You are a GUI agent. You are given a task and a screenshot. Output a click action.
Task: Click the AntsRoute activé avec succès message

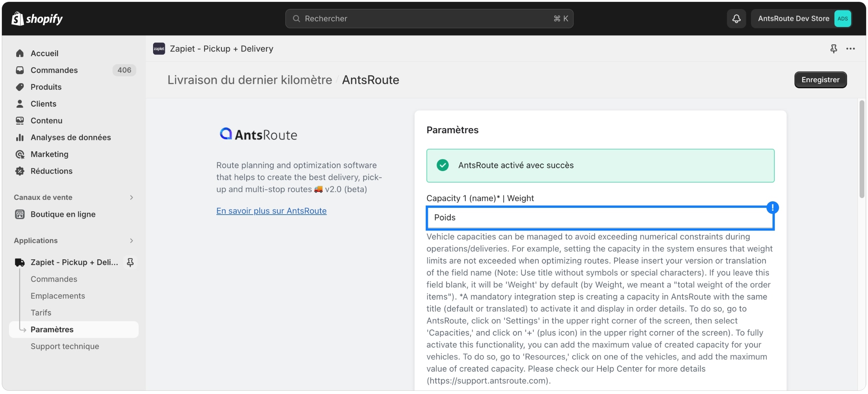tap(516, 165)
